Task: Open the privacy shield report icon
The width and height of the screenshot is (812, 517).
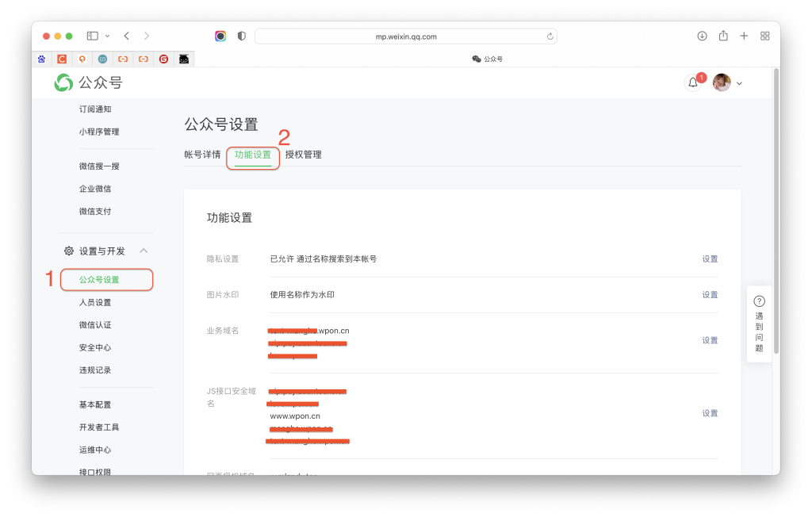Action: point(241,36)
